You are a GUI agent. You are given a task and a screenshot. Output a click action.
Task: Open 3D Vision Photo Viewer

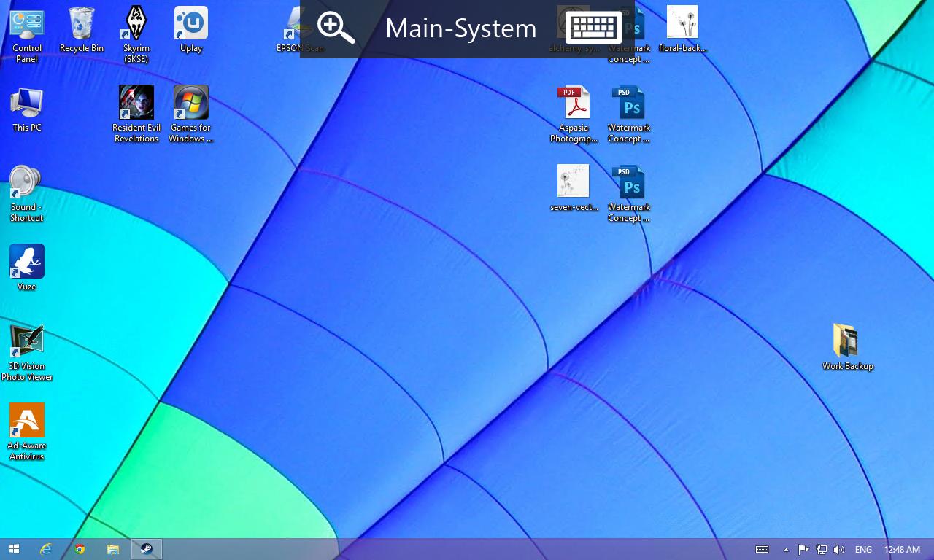tap(27, 353)
